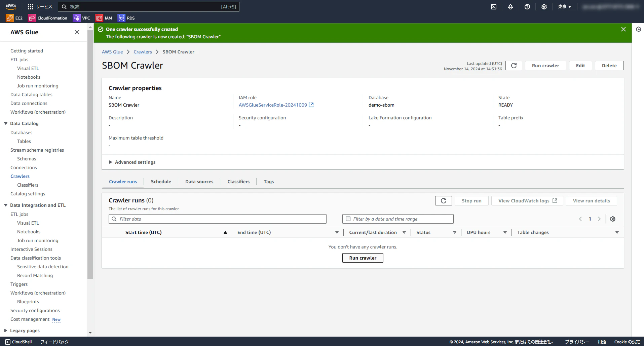Click the Edit button
This screenshot has width=644, height=346.
pos(580,66)
